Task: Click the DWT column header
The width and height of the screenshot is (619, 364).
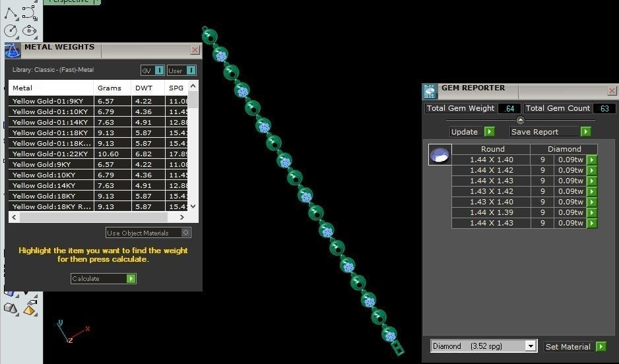Action: pyautogui.click(x=148, y=88)
